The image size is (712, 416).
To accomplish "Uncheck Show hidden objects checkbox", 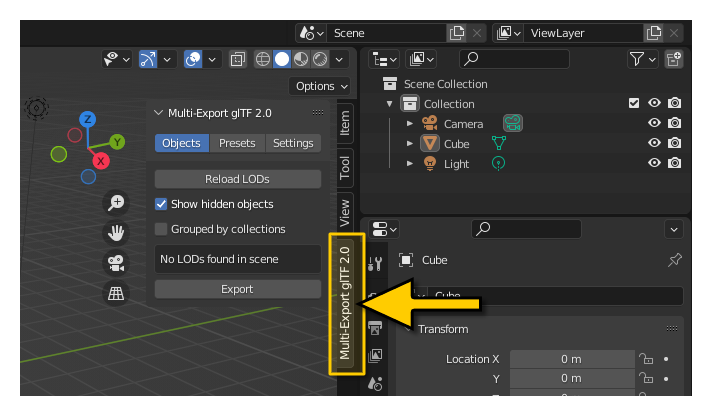I will click(x=161, y=204).
